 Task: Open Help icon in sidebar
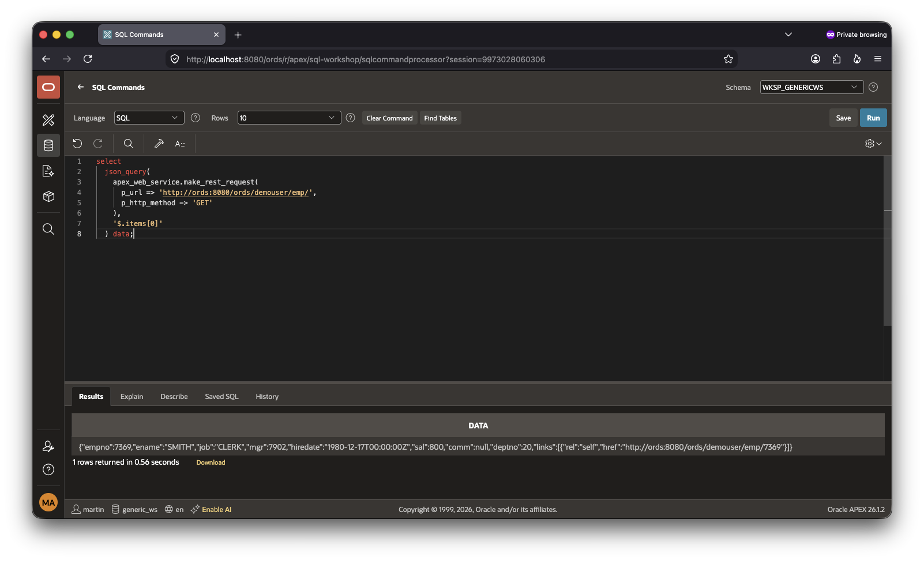click(48, 469)
